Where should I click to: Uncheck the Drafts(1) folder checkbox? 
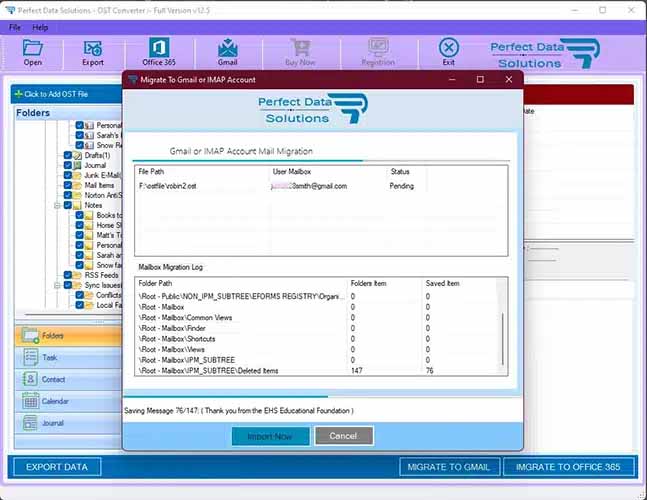tap(68, 156)
